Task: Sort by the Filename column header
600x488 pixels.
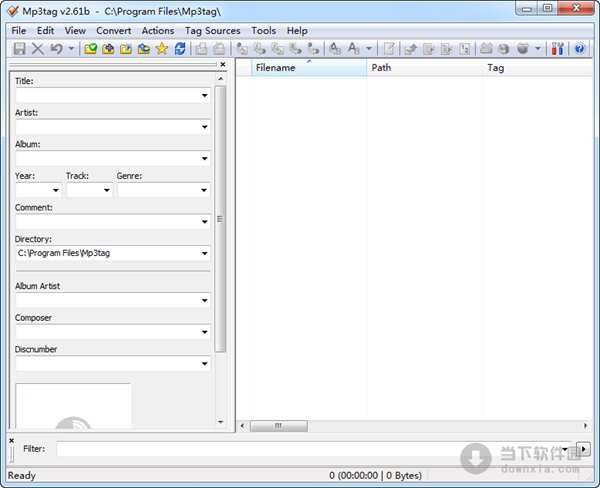Action: [x=309, y=68]
